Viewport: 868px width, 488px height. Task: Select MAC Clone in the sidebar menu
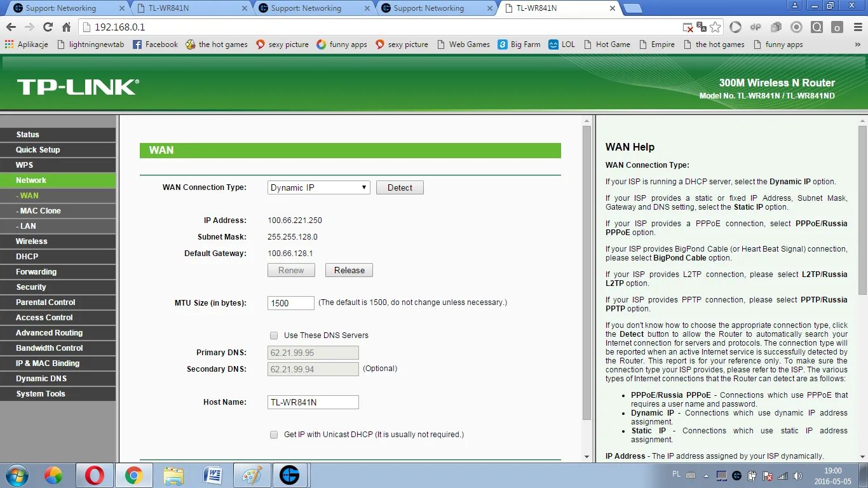coord(38,210)
